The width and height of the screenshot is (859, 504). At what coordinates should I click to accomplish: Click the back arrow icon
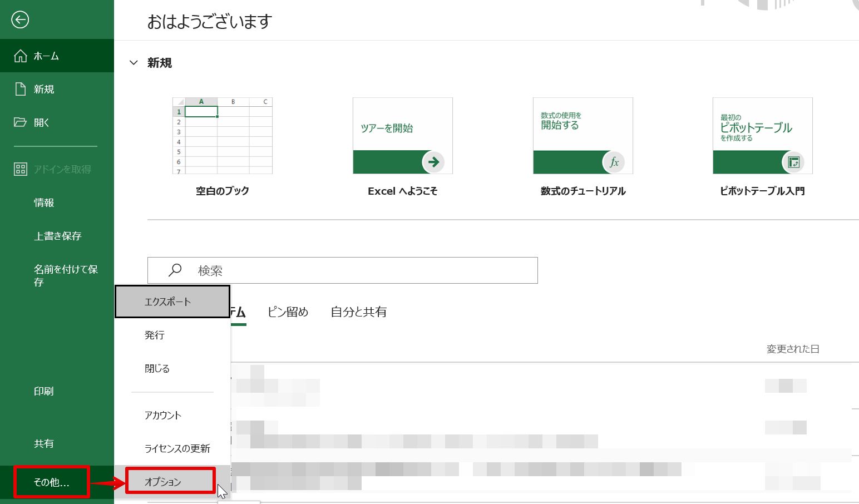tap(20, 20)
